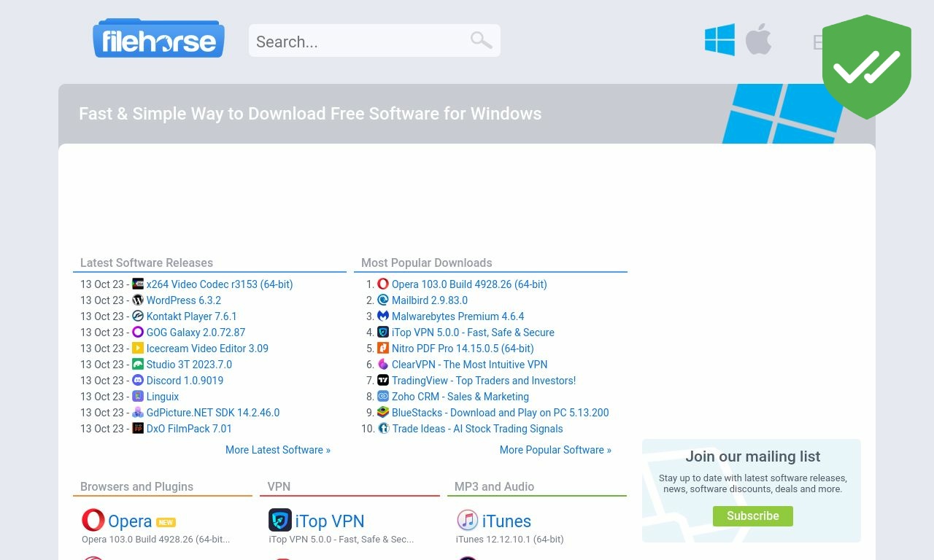Open Browsers and Plugins category heading
934x560 pixels.
136,486
